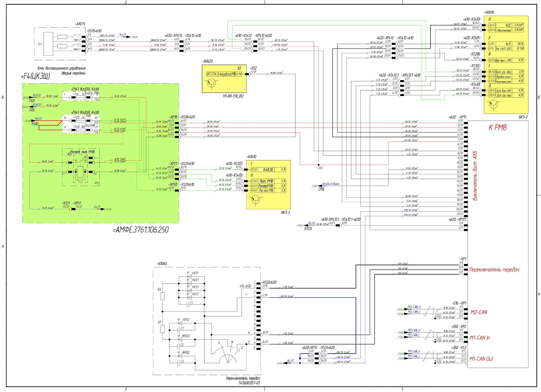541x392 pixels.
Task: Select the -A1075 module label
Action: tap(80, 24)
